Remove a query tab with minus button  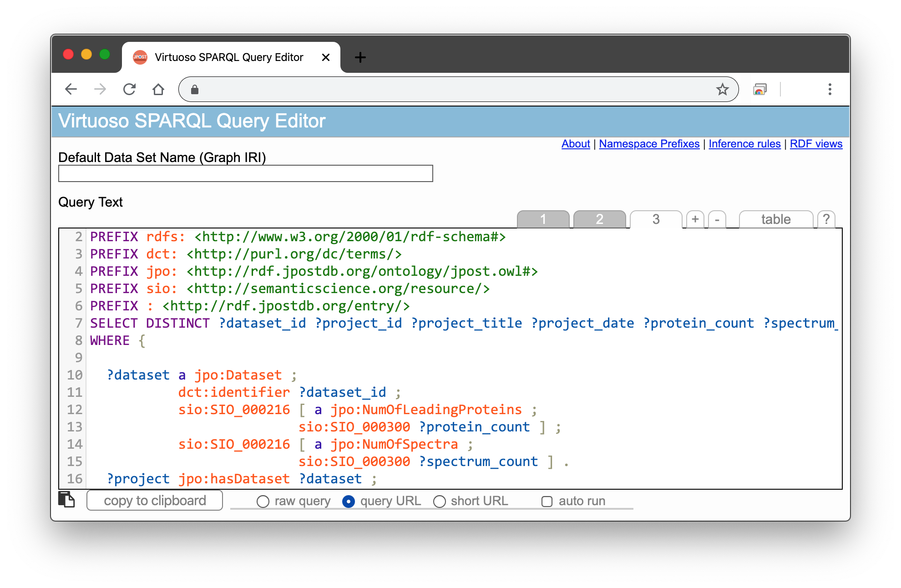[717, 219]
